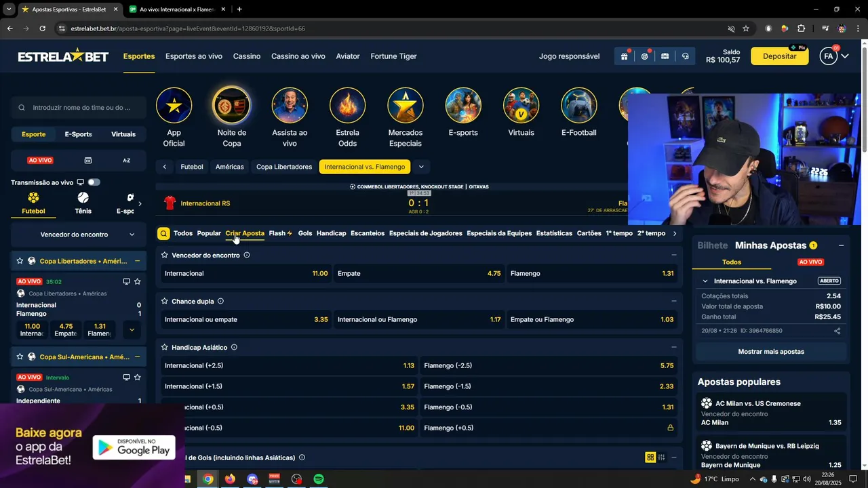The height and width of the screenshot is (488, 868).
Task: Collapse the Handicap Asiático market section
Action: point(673,347)
